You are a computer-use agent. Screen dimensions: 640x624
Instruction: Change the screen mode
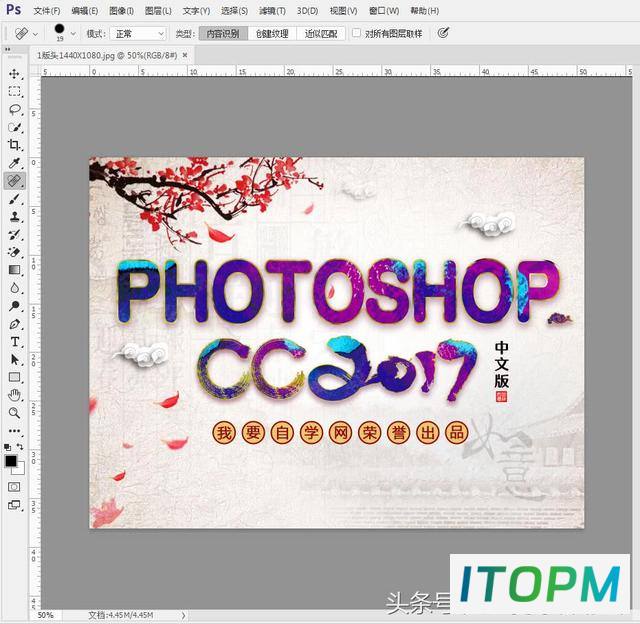[14, 505]
